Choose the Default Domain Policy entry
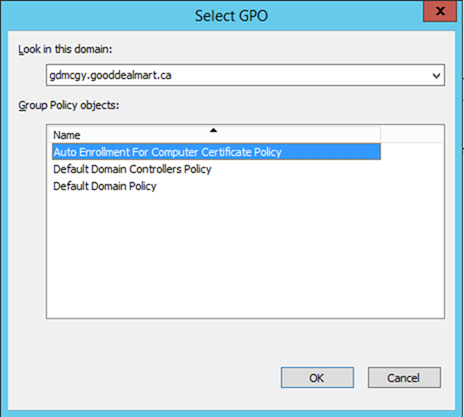Viewport: 464px width, 417px height. click(x=105, y=186)
